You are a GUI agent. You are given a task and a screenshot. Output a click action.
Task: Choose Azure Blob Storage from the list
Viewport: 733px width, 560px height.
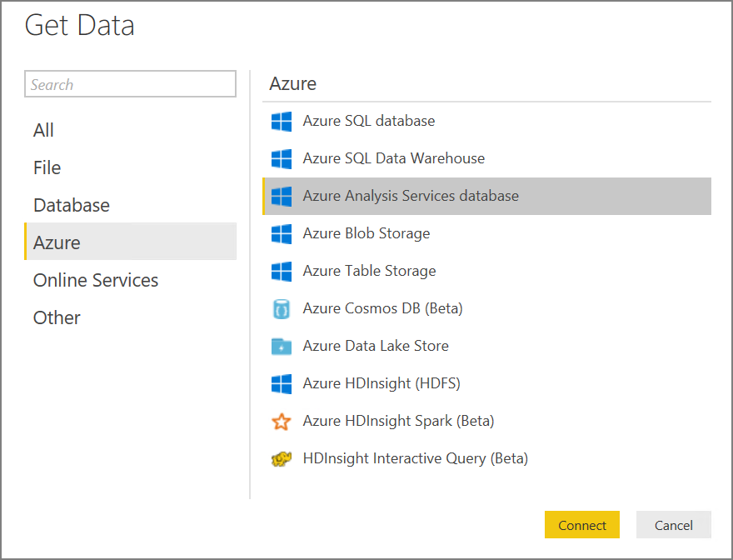tap(366, 233)
